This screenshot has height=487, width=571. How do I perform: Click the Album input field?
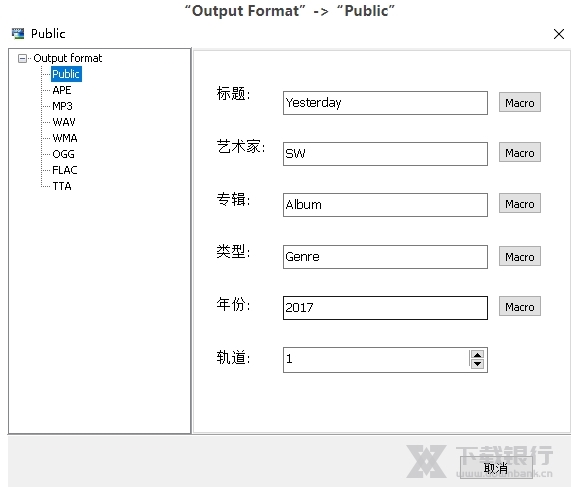(385, 205)
